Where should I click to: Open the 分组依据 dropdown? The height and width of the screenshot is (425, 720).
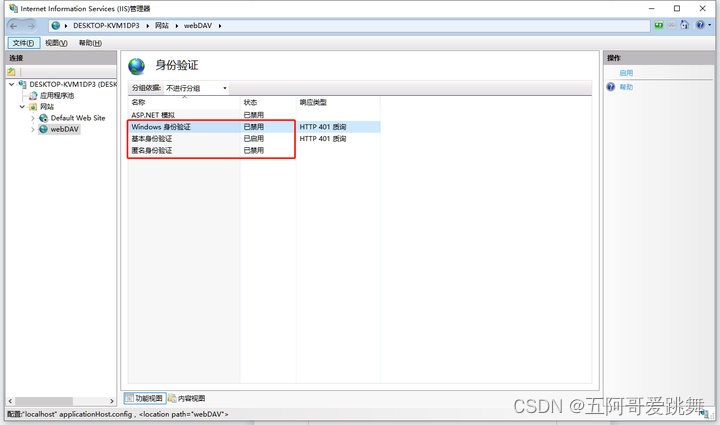click(x=197, y=88)
